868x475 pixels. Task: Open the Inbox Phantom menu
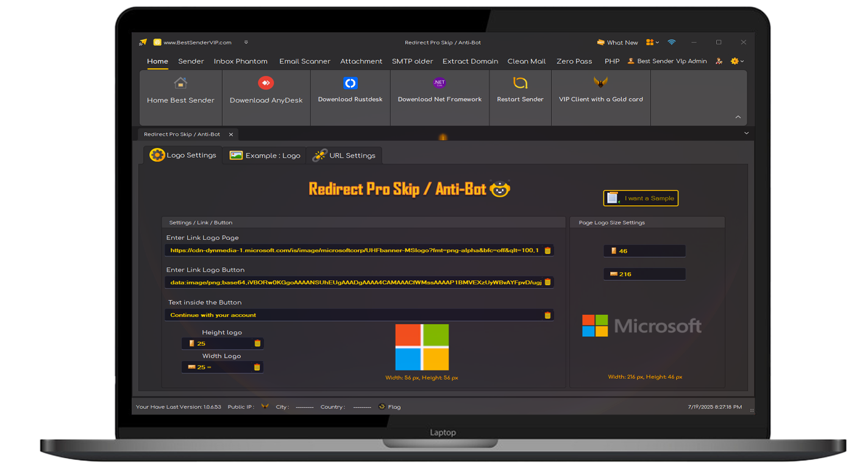[x=241, y=61]
